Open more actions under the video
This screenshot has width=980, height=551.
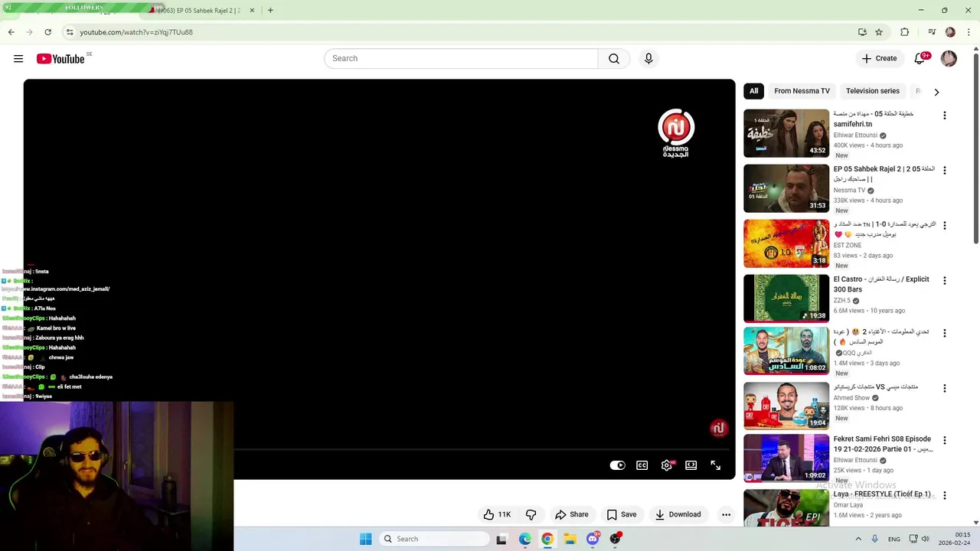[x=726, y=514]
